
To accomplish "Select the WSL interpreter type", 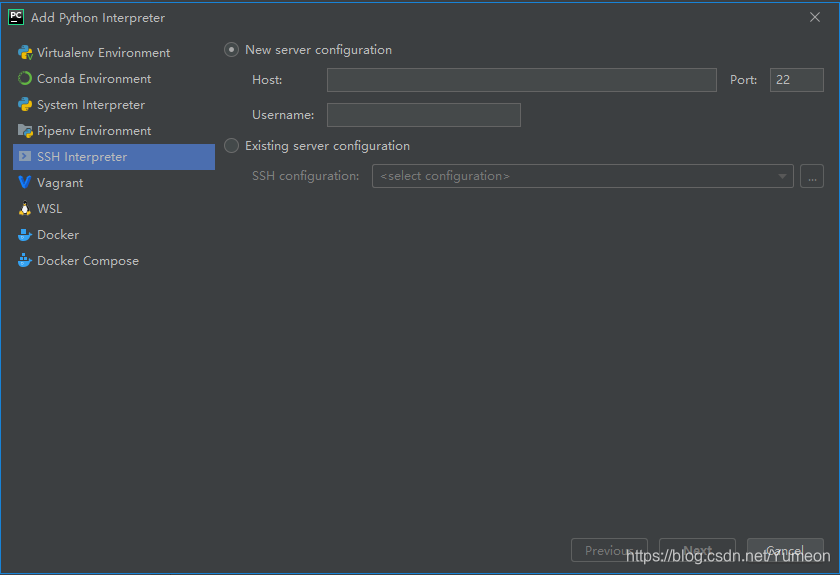I will coord(114,208).
